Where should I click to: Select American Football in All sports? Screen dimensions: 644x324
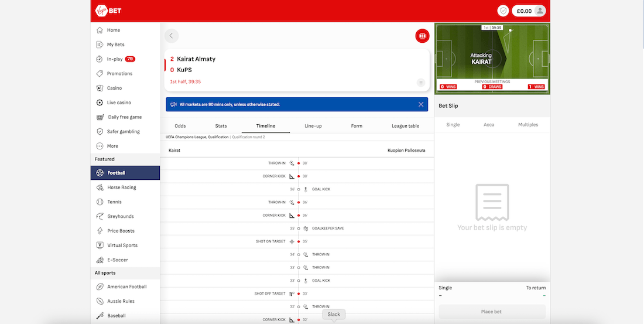tap(125, 287)
